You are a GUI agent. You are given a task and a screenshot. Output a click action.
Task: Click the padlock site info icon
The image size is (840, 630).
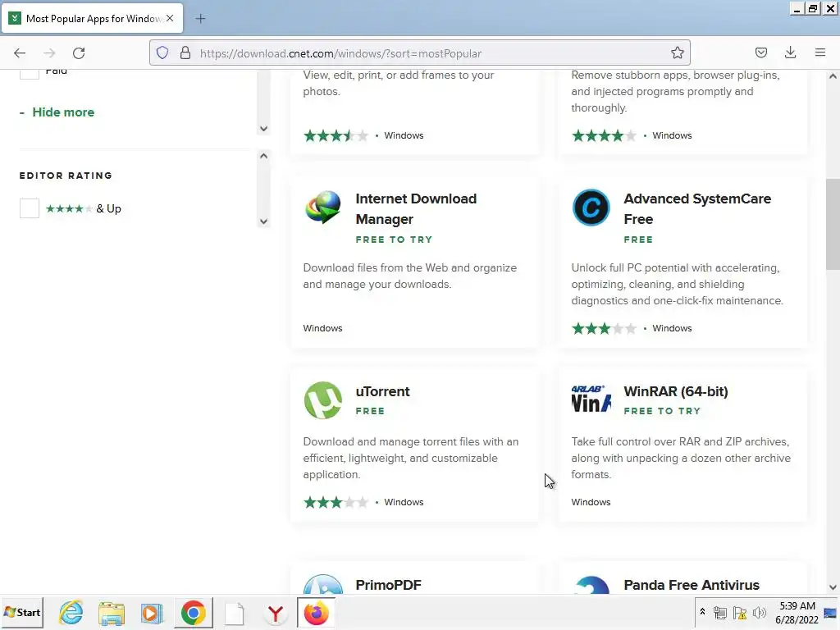[x=185, y=53]
